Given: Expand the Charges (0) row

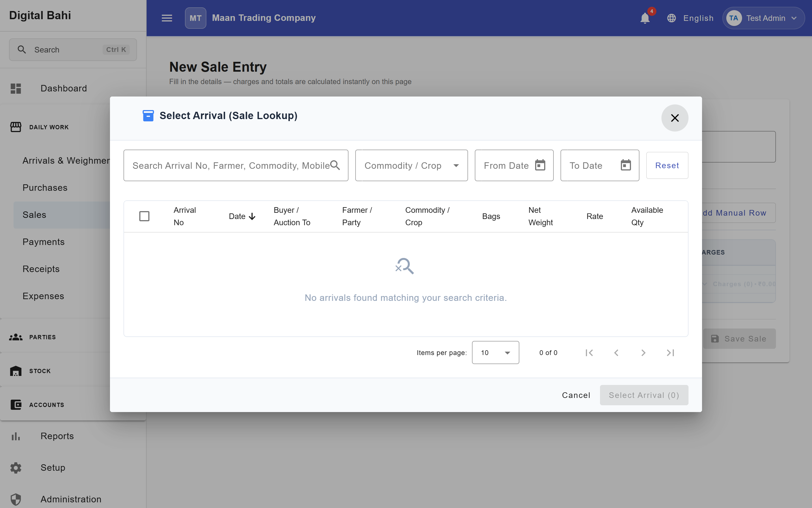Looking at the screenshot, I should click(739, 284).
